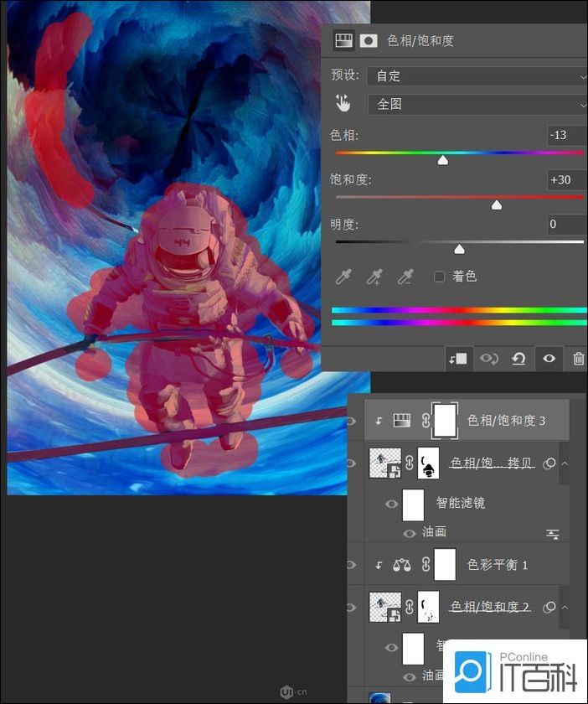Open the 预设 preset dropdown showing 自定
588x704 pixels.
coord(477,76)
